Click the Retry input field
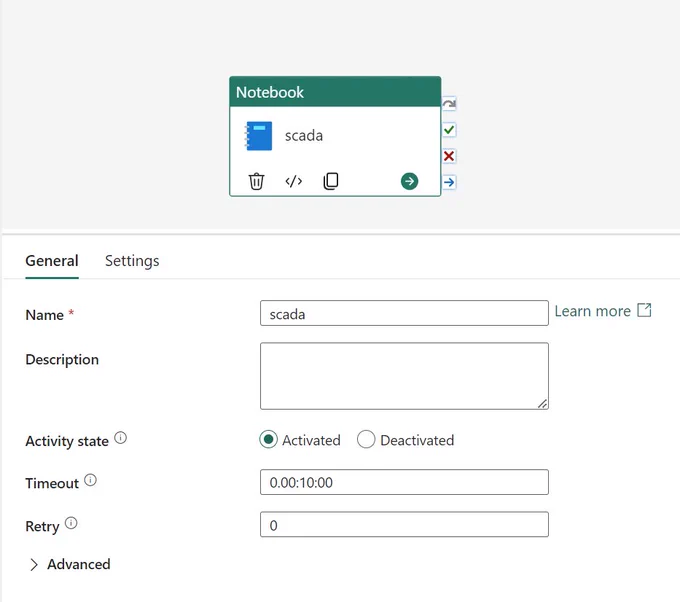This screenshot has height=602, width=680. [x=404, y=524]
